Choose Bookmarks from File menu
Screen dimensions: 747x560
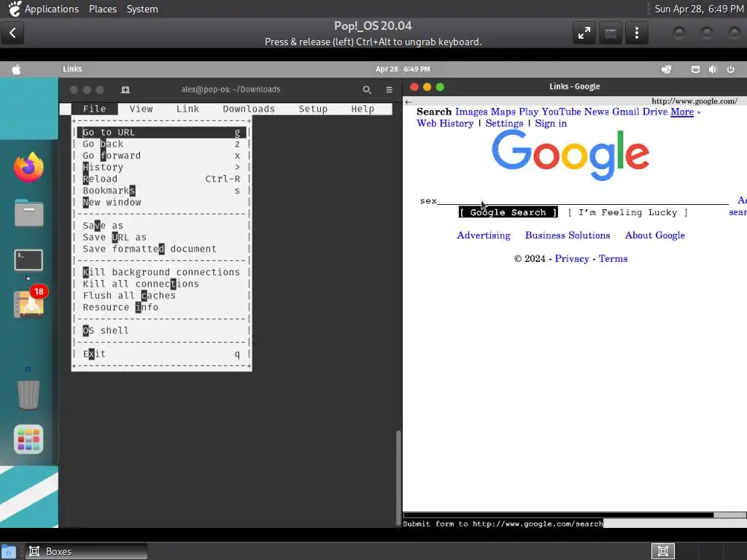[x=161, y=190]
